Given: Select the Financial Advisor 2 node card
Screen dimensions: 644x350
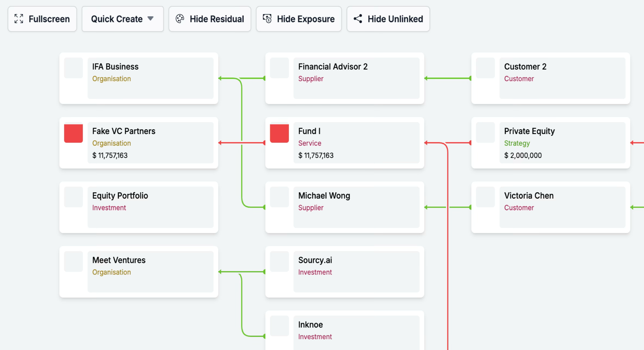Looking at the screenshot, I should tap(344, 78).
